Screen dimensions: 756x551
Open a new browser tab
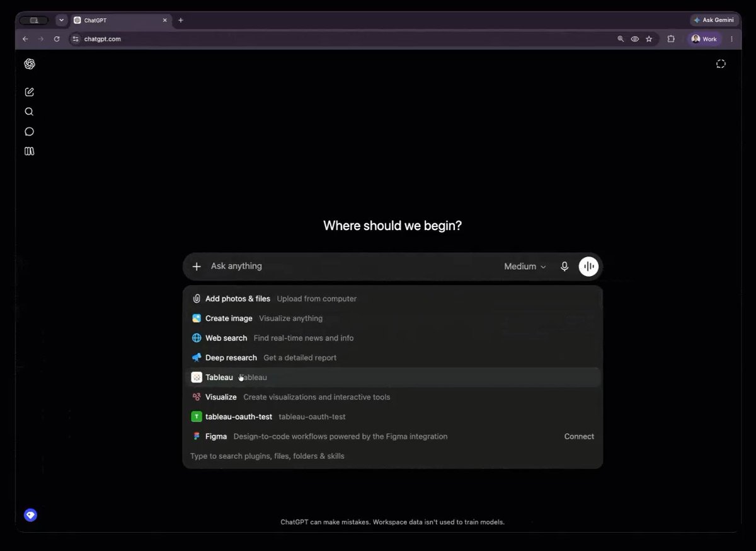(x=181, y=20)
